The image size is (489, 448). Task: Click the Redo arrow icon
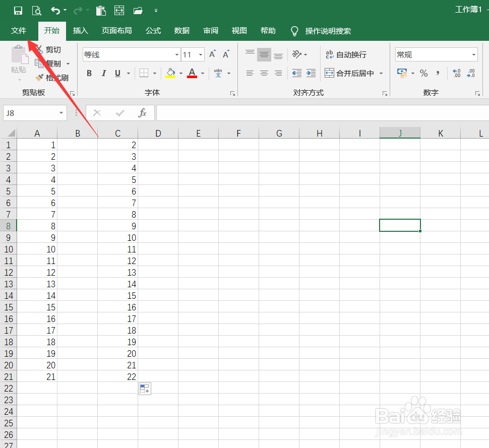click(78, 11)
